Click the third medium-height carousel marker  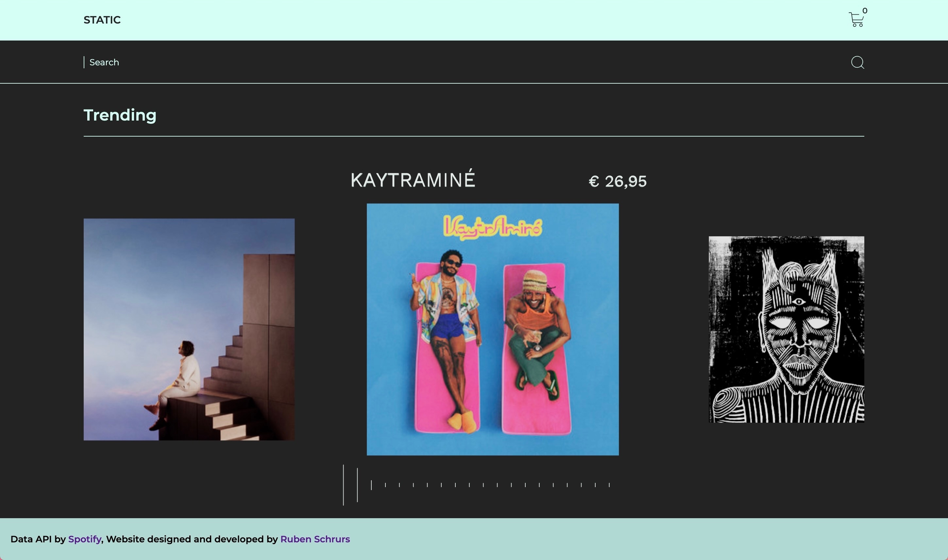tap(371, 485)
